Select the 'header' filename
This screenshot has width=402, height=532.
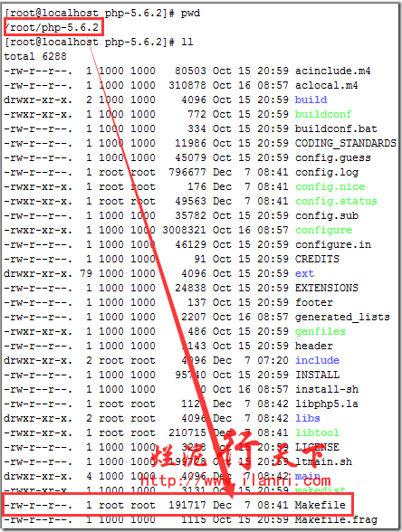[313, 346]
